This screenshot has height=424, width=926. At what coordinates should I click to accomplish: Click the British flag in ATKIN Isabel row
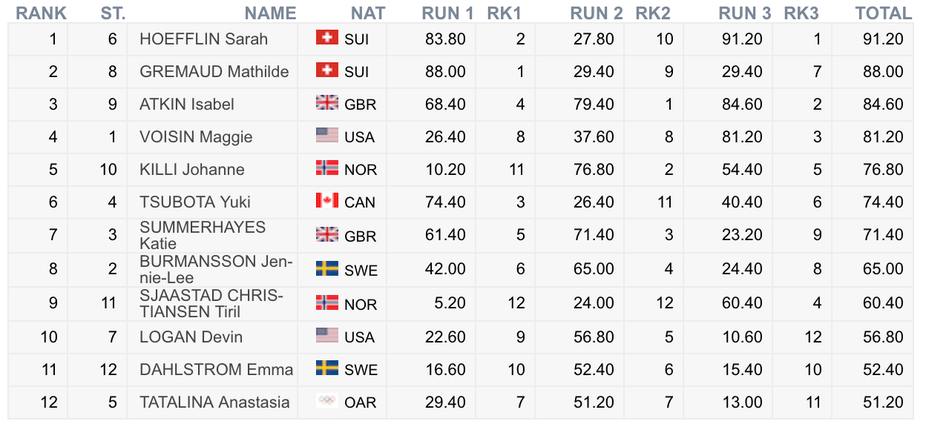pyautogui.click(x=327, y=103)
